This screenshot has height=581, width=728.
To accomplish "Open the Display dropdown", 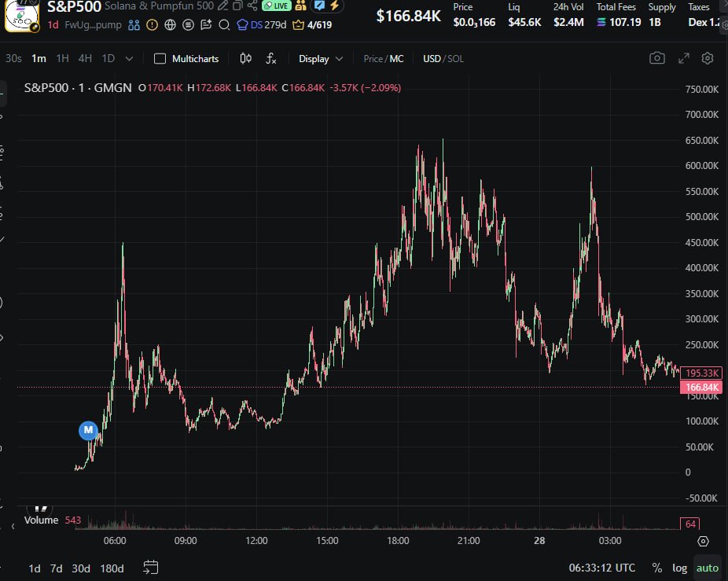I will click(321, 58).
